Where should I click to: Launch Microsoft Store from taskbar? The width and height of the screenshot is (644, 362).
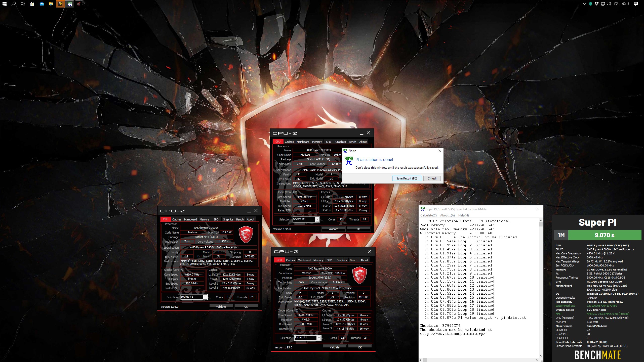pyautogui.click(x=32, y=4)
